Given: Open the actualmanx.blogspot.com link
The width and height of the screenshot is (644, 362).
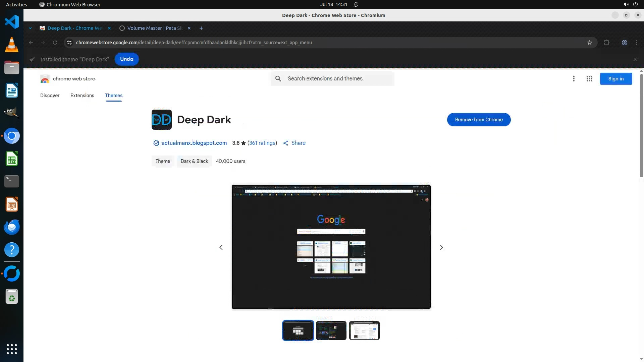Looking at the screenshot, I should tap(194, 143).
